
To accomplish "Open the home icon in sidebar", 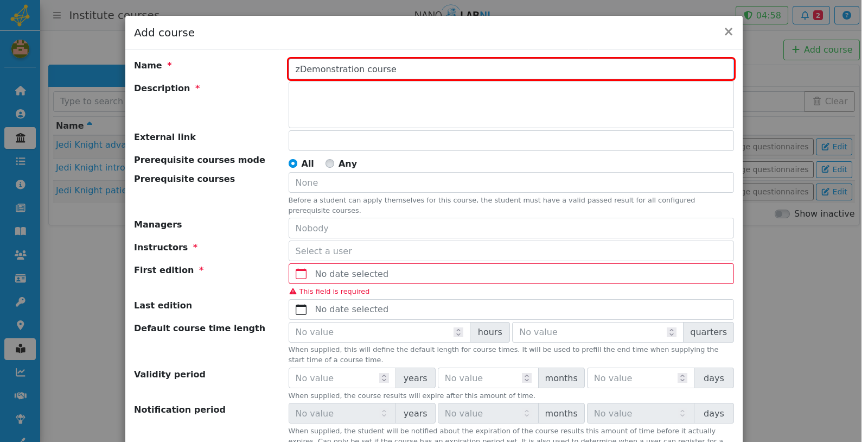I will (x=20, y=91).
